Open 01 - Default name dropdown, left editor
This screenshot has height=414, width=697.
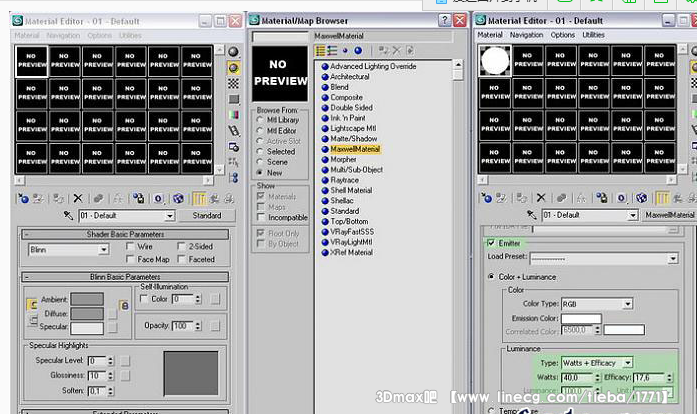tap(169, 216)
